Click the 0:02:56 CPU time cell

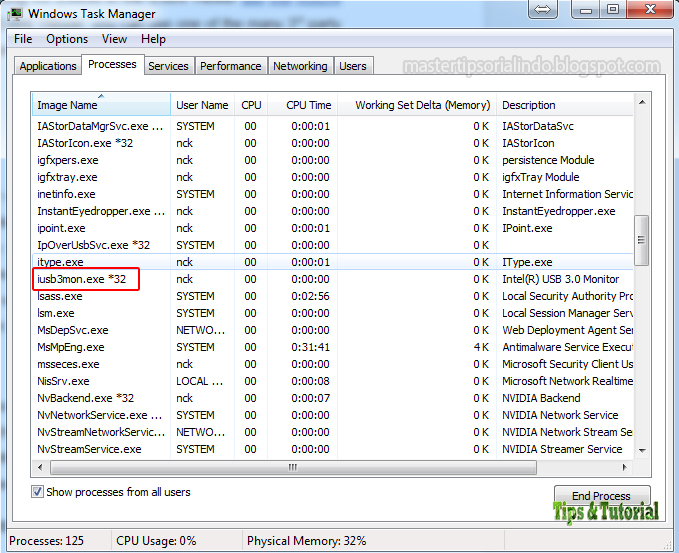coord(310,296)
